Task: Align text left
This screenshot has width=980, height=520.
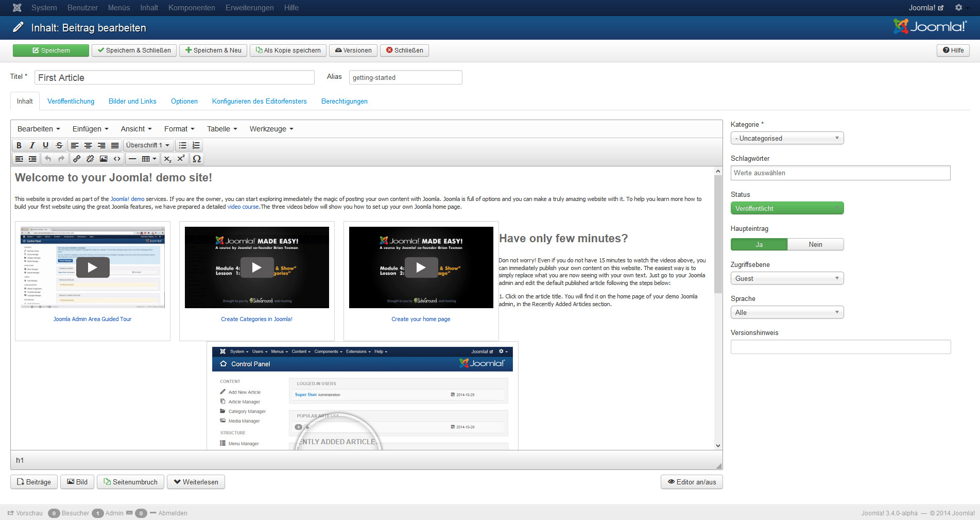Action: 75,145
